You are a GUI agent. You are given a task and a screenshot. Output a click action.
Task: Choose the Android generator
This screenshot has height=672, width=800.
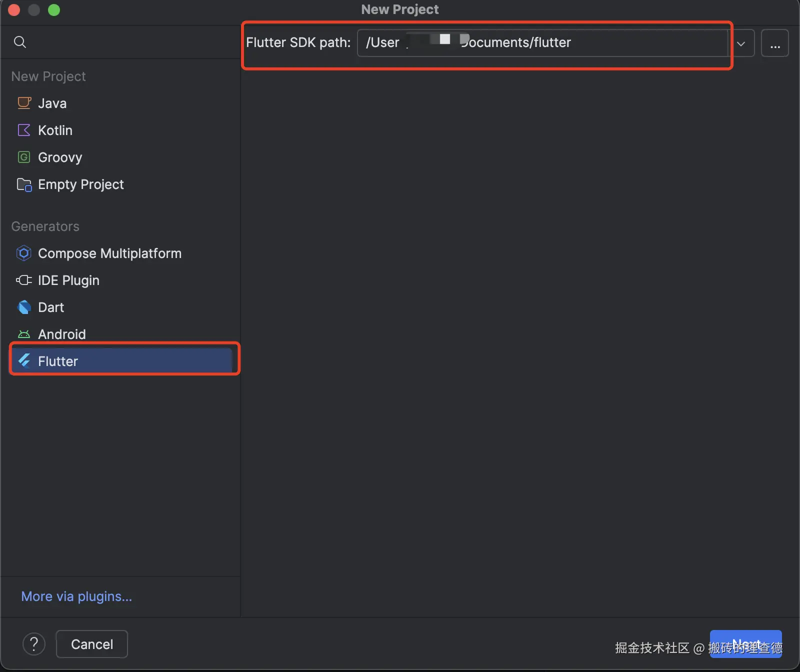[120, 334]
